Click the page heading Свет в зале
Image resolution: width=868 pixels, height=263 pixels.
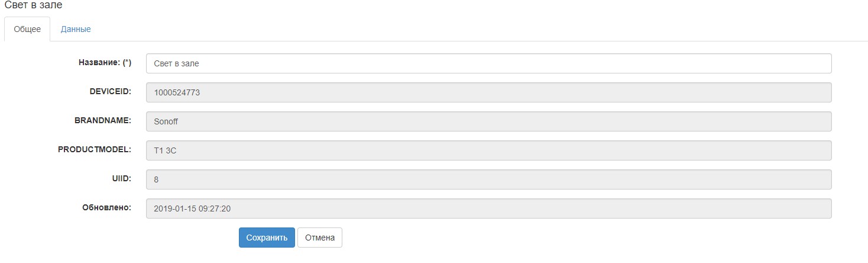34,5
